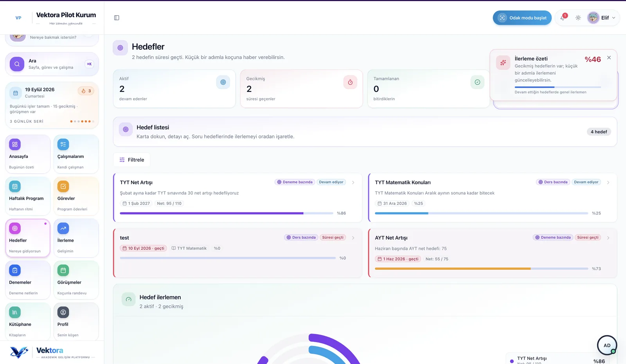Open the notifications bell
626x364 pixels.
pyautogui.click(x=563, y=18)
